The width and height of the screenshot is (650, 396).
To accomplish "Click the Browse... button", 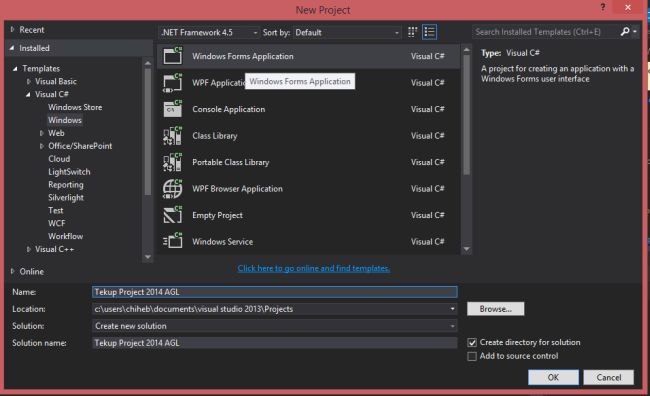I will click(x=495, y=309).
